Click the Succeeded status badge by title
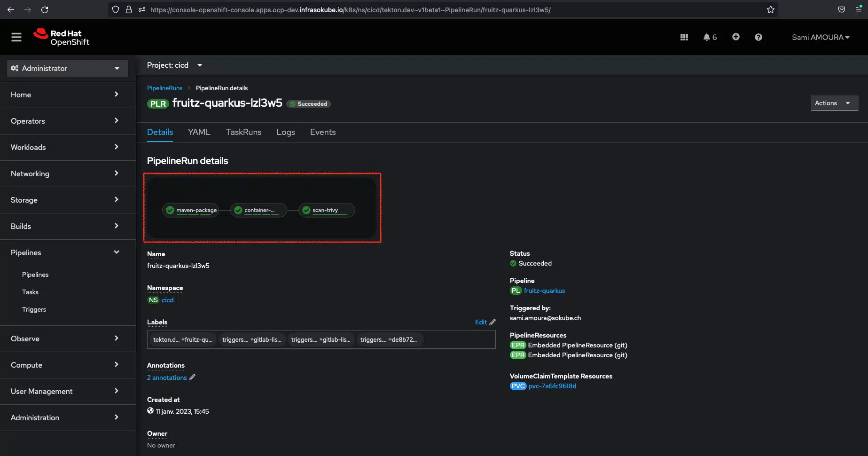868x456 pixels. pos(309,104)
